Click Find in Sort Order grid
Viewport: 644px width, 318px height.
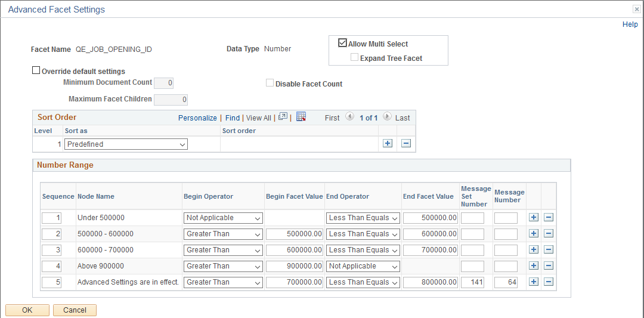233,118
